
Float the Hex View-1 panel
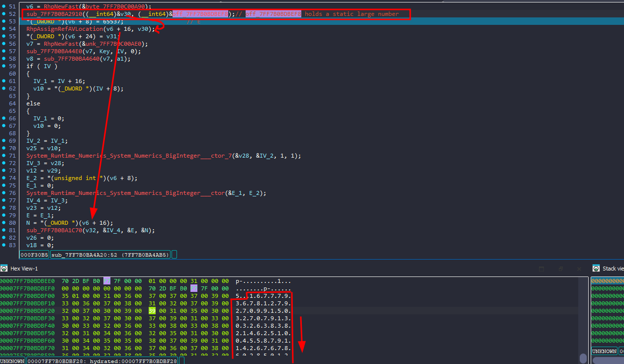click(561, 269)
